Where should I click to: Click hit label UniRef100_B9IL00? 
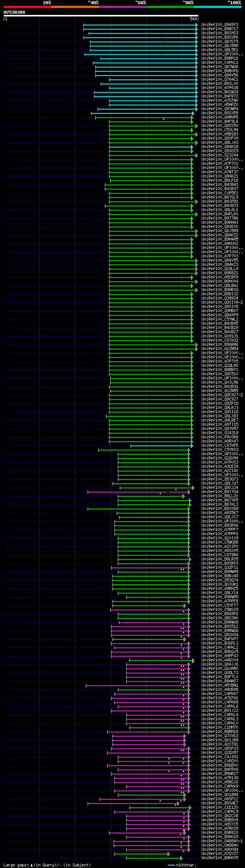[x=220, y=83]
